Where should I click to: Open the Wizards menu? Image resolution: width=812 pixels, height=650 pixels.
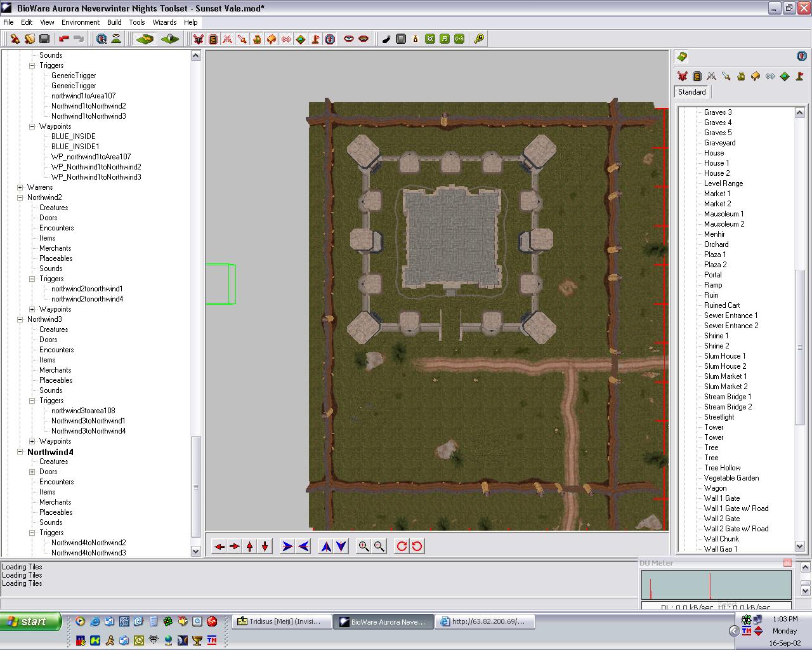tap(164, 22)
